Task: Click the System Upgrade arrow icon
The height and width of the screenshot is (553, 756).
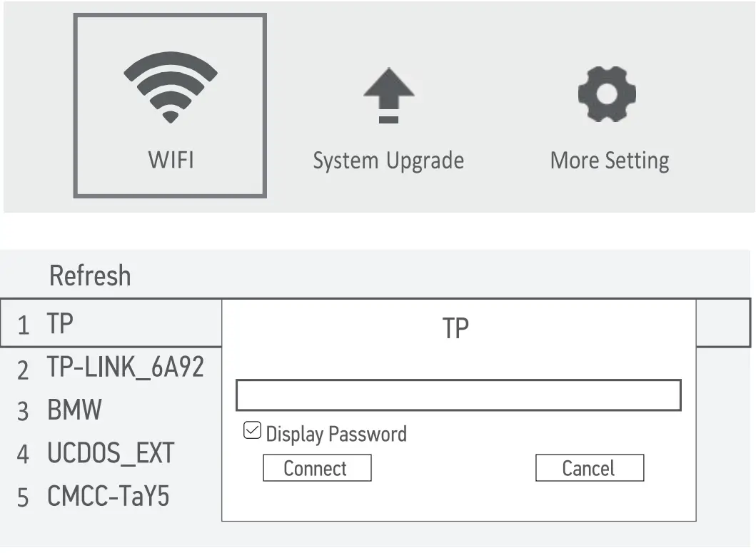Action: click(x=388, y=93)
